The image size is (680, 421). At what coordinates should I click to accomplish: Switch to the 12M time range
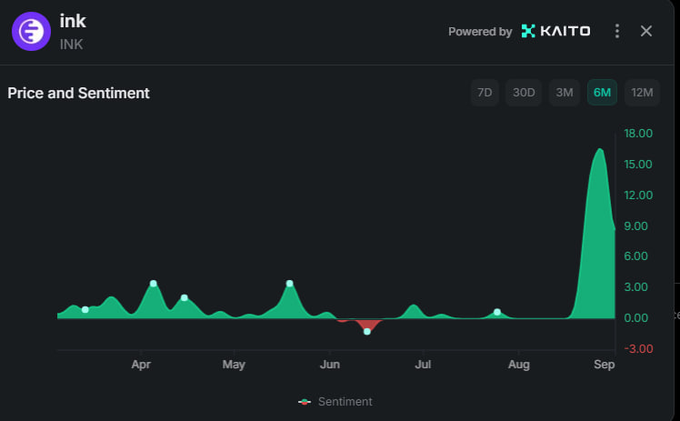(x=642, y=92)
